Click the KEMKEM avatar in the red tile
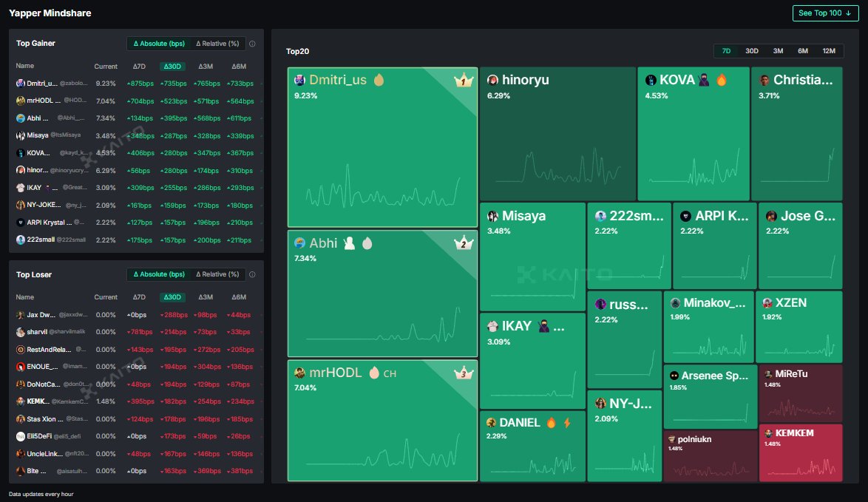The width and height of the screenshot is (868, 502). coord(768,433)
